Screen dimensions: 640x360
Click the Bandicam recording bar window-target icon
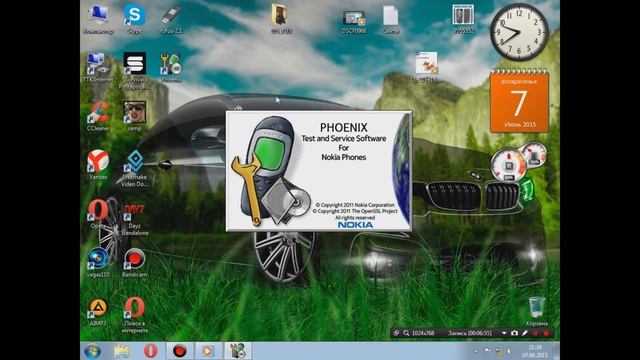[x=396, y=333]
